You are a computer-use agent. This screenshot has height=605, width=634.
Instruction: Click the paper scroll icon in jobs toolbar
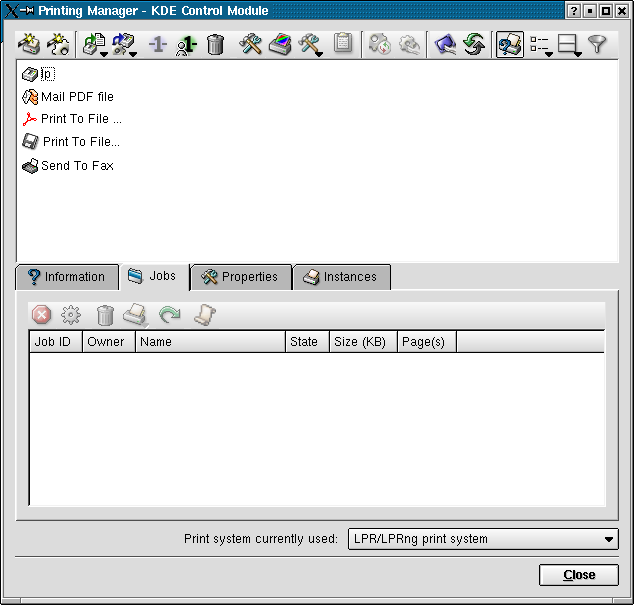(205, 315)
